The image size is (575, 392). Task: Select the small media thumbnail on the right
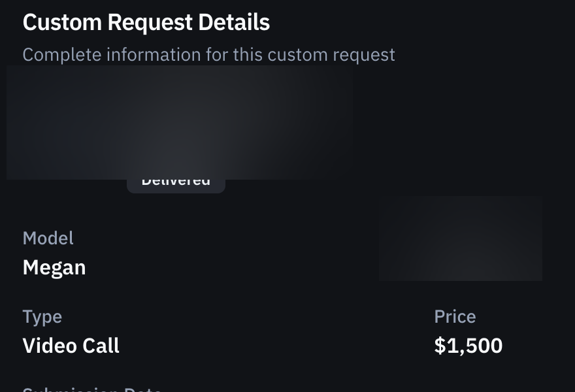click(460, 238)
